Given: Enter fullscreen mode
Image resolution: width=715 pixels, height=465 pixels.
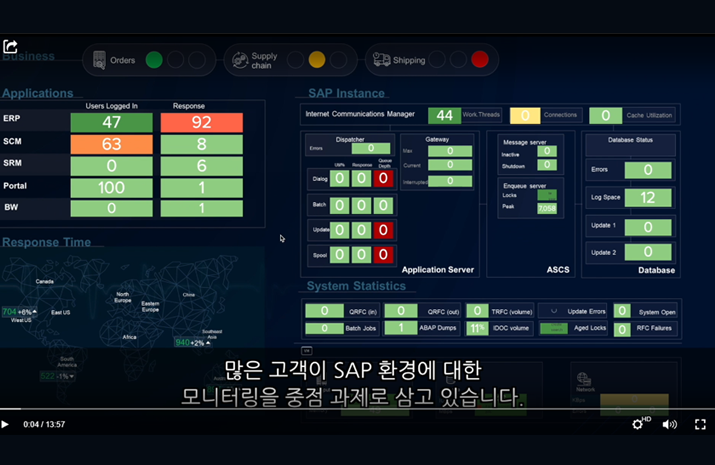Looking at the screenshot, I should coord(700,424).
